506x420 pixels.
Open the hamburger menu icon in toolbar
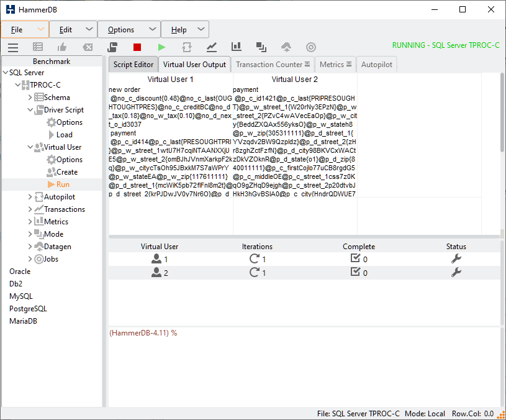[13, 47]
